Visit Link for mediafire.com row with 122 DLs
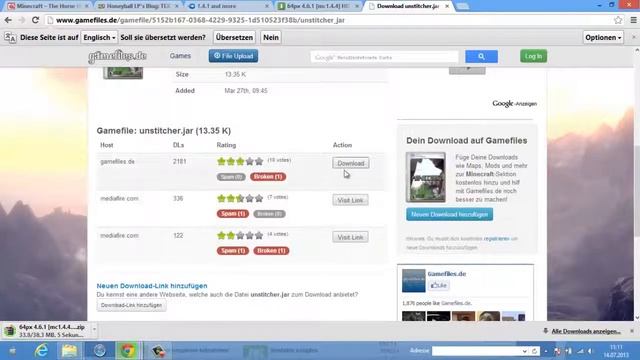The image size is (640, 360). [350, 237]
